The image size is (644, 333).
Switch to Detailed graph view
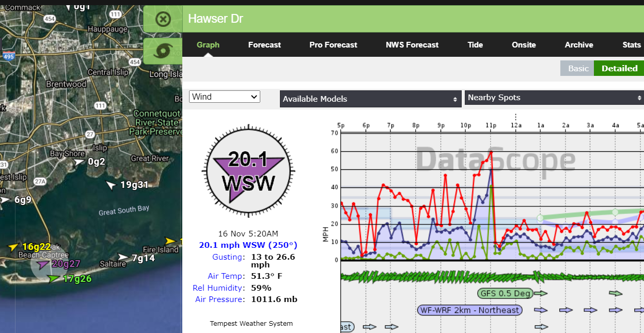[x=619, y=68]
